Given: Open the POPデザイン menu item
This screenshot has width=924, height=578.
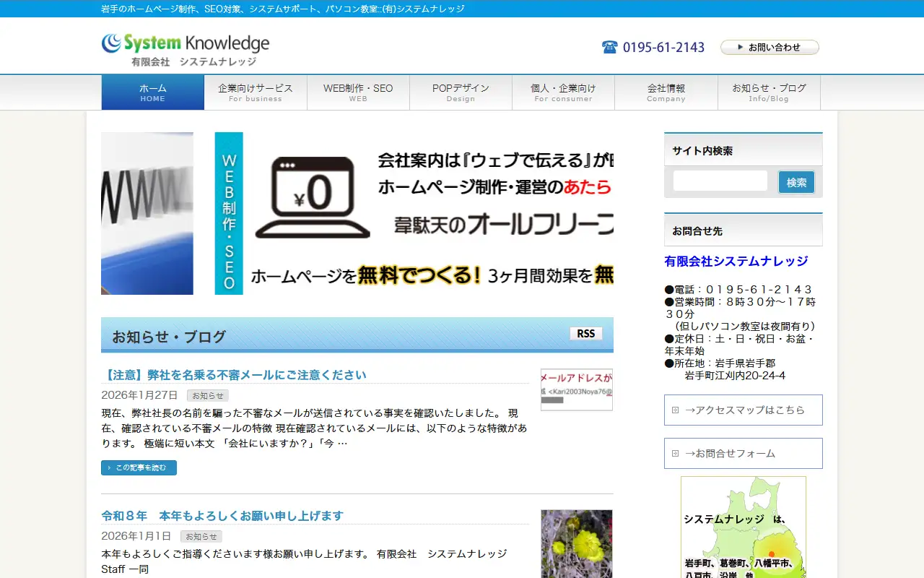Looking at the screenshot, I should [x=461, y=92].
